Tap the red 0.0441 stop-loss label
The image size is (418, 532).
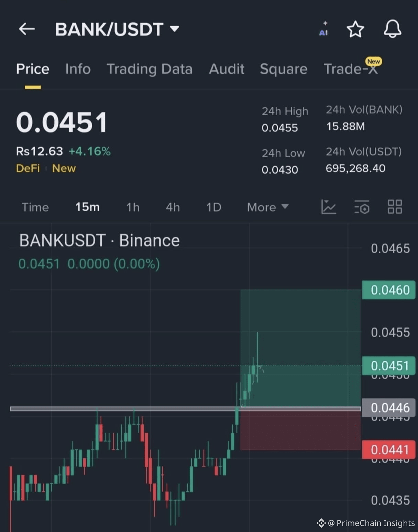click(x=389, y=450)
